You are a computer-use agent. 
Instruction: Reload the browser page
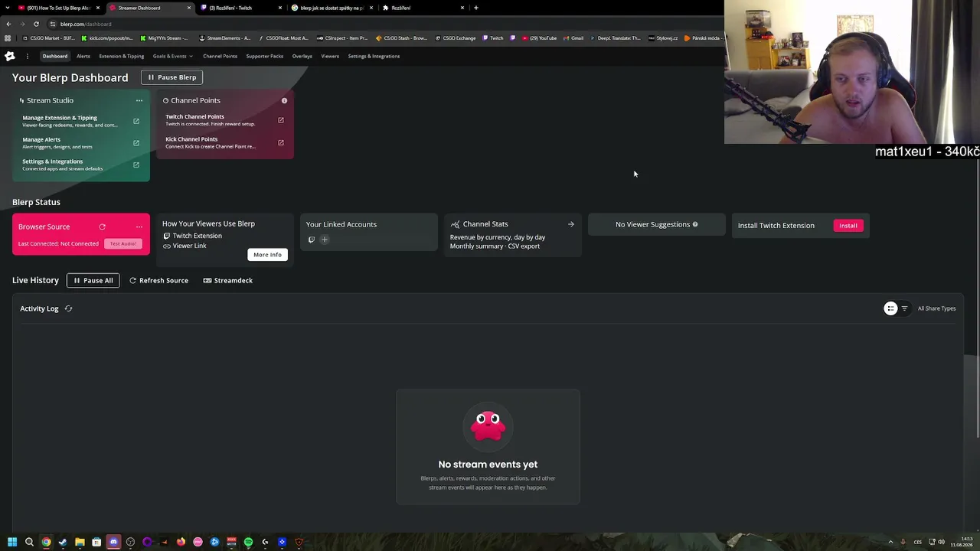(36, 24)
